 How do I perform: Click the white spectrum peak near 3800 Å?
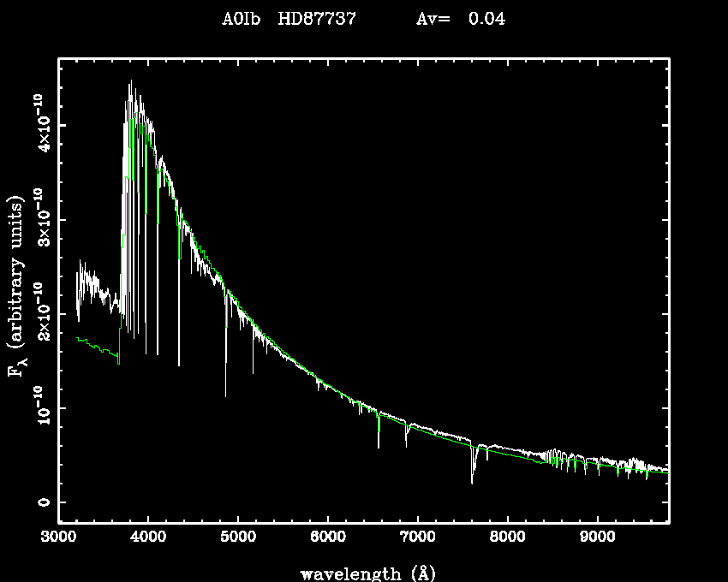131,86
